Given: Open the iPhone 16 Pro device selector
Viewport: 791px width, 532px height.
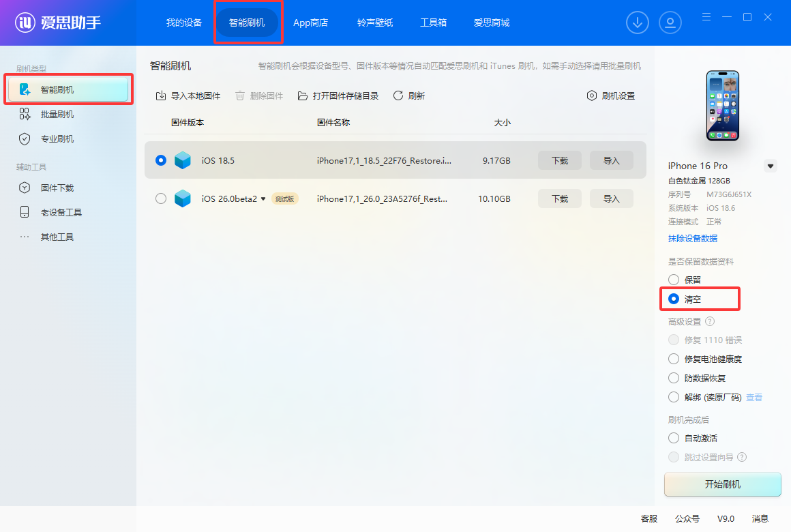Looking at the screenshot, I should [771, 165].
